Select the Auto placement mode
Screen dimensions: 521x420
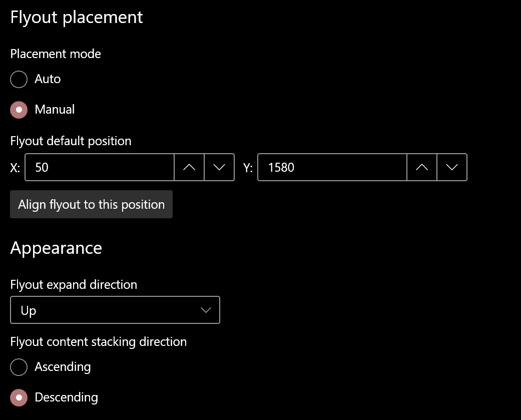pyautogui.click(x=19, y=79)
